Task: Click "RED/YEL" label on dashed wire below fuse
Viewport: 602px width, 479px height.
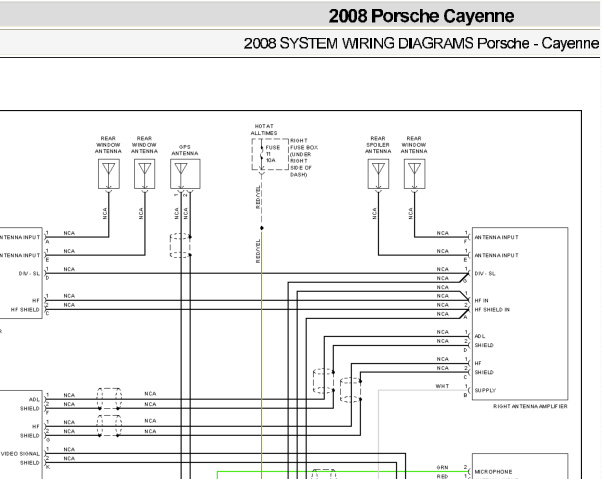Action: coord(258,197)
